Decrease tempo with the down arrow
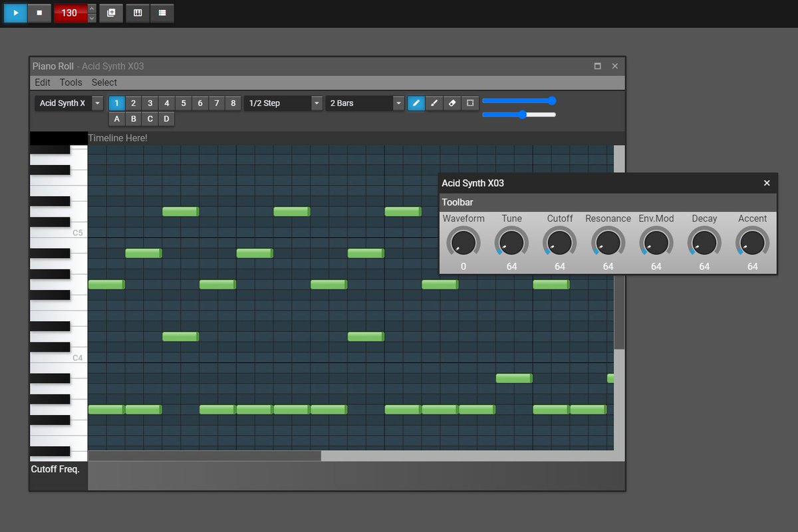Viewport: 798px width, 532px height. [92, 17]
